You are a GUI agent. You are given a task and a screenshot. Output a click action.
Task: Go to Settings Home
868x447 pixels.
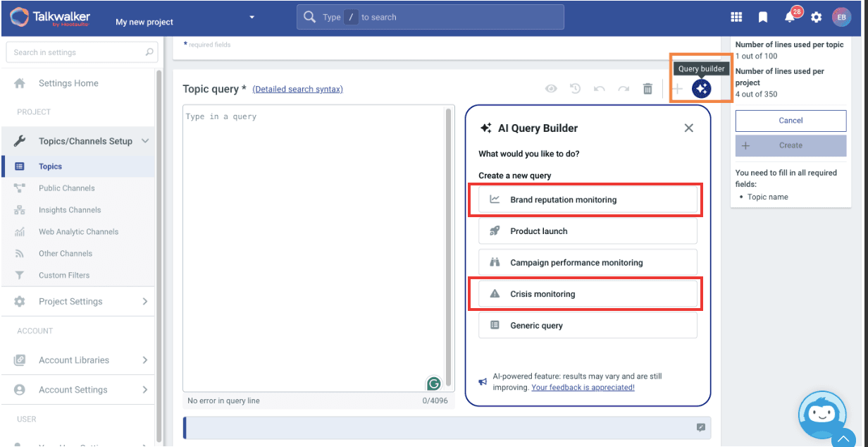(68, 83)
